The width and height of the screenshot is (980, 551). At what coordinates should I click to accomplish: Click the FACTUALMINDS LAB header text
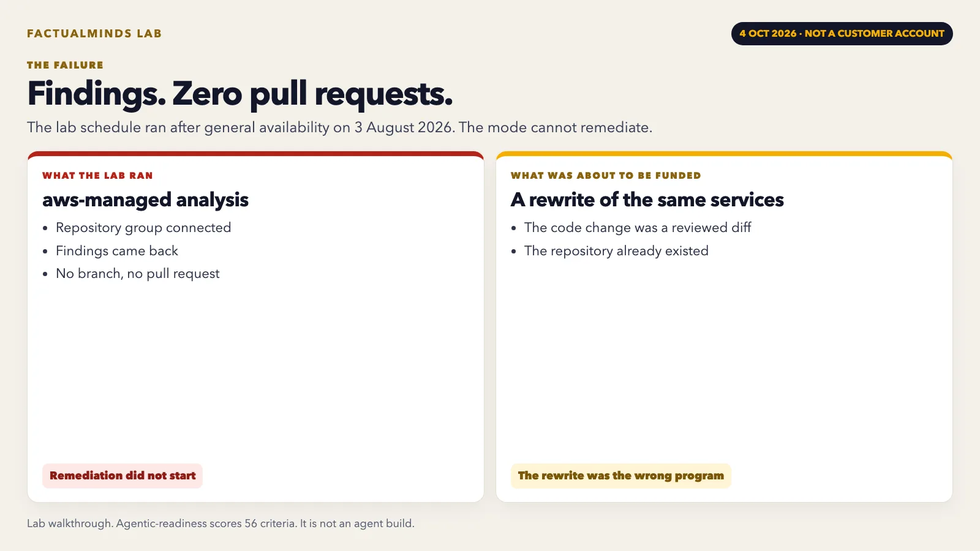coord(94,34)
